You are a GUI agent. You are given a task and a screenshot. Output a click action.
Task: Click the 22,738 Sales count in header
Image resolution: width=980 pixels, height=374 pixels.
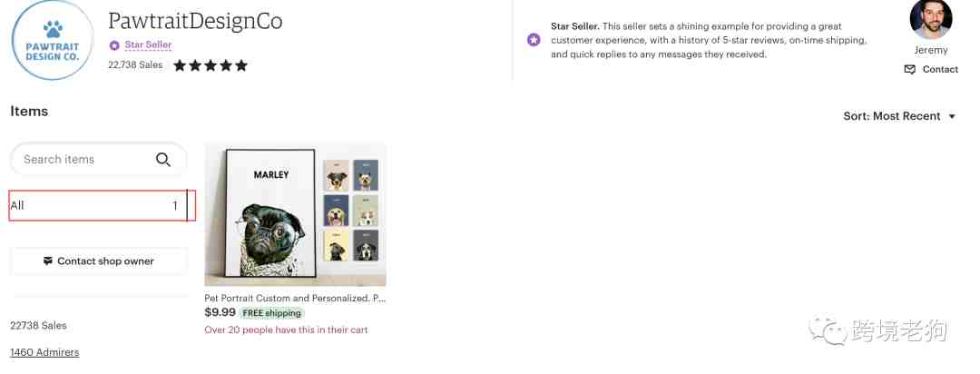click(135, 65)
